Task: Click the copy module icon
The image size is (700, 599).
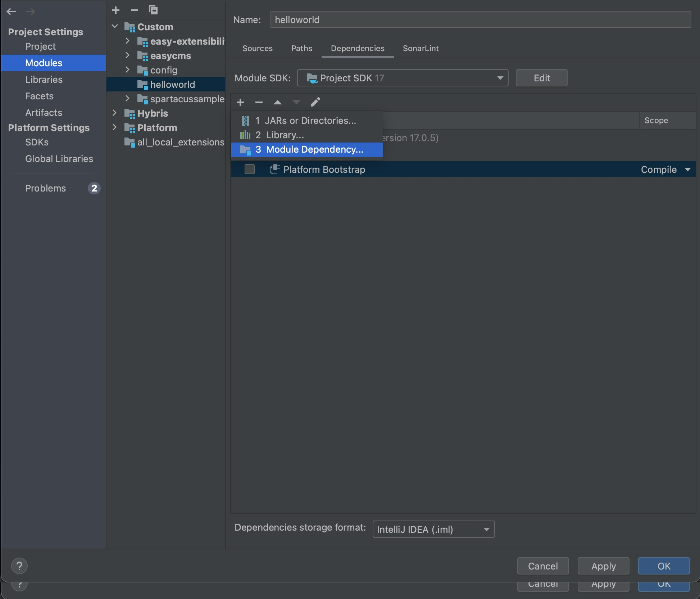Action: tap(153, 10)
